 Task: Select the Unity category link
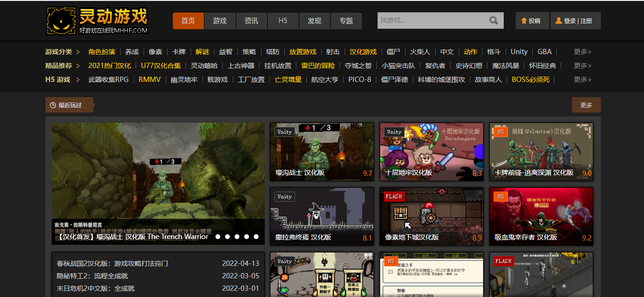click(519, 52)
